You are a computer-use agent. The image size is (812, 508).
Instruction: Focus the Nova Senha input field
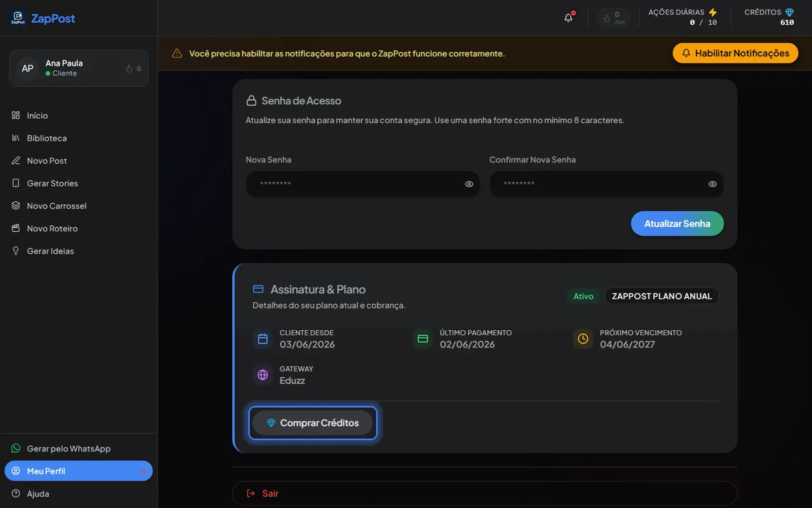[363, 184]
